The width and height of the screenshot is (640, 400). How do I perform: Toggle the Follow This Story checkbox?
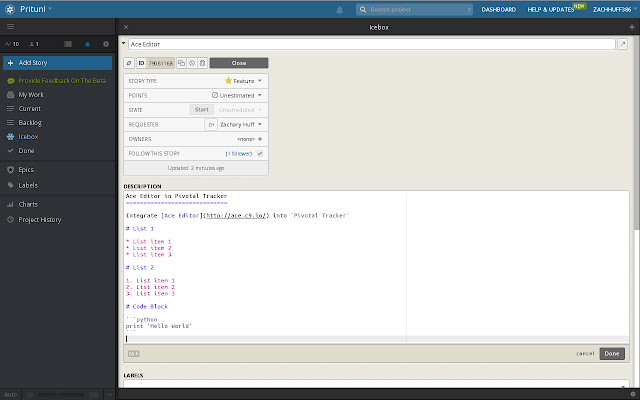260,154
